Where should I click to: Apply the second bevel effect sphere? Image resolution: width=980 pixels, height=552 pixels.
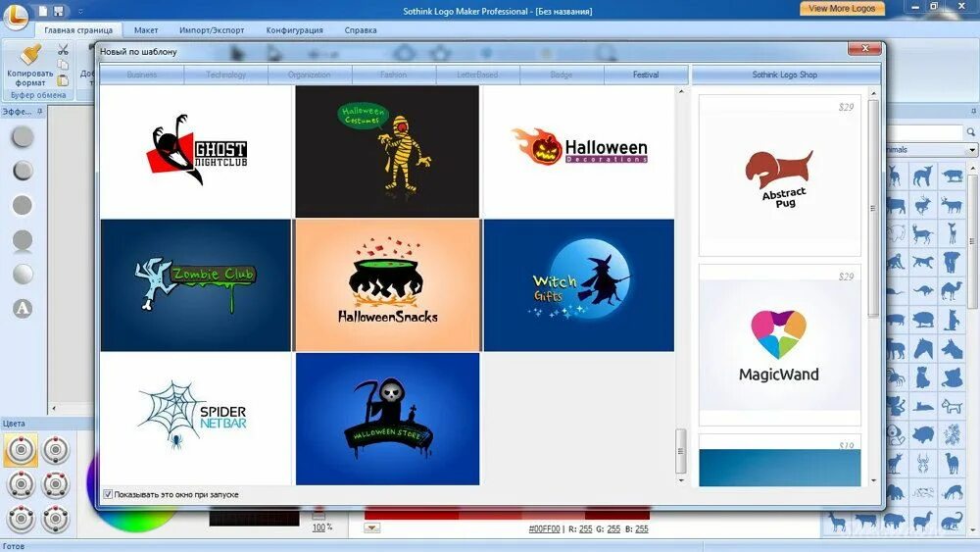pos(23,171)
